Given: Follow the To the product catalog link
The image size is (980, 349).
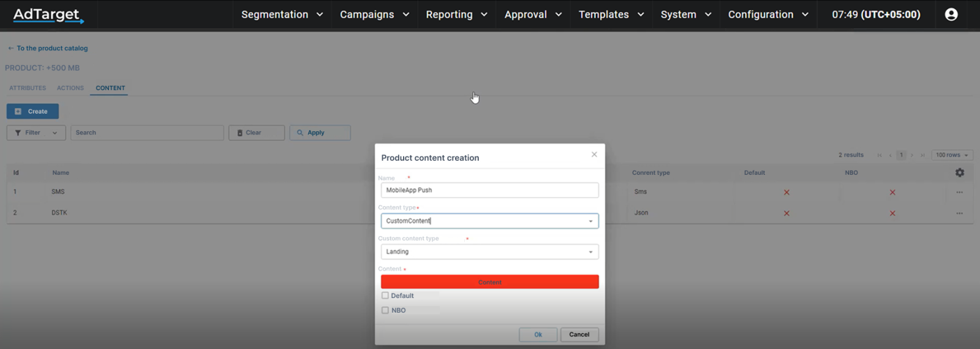Looking at the screenshot, I should point(51,48).
